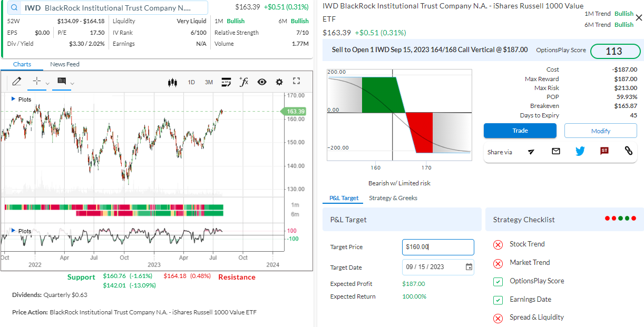Open the candlestick chart type selector
Image resolution: width=644 pixels, height=327 pixels.
coord(172,82)
